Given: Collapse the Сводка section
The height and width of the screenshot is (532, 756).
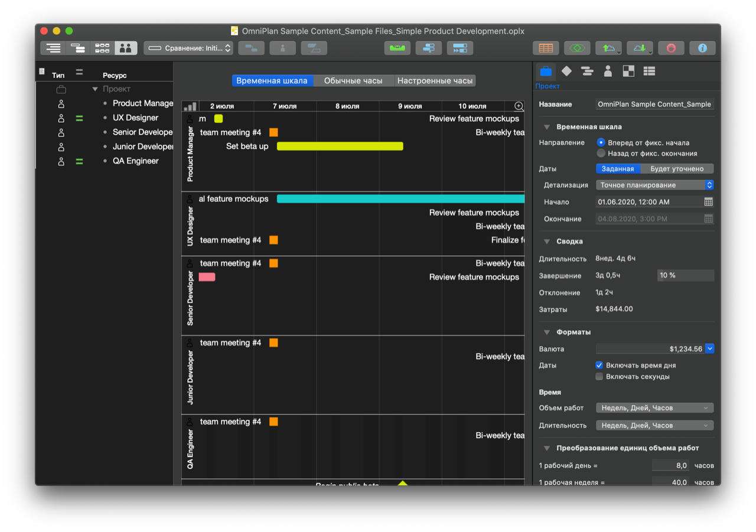Looking at the screenshot, I should pyautogui.click(x=547, y=241).
